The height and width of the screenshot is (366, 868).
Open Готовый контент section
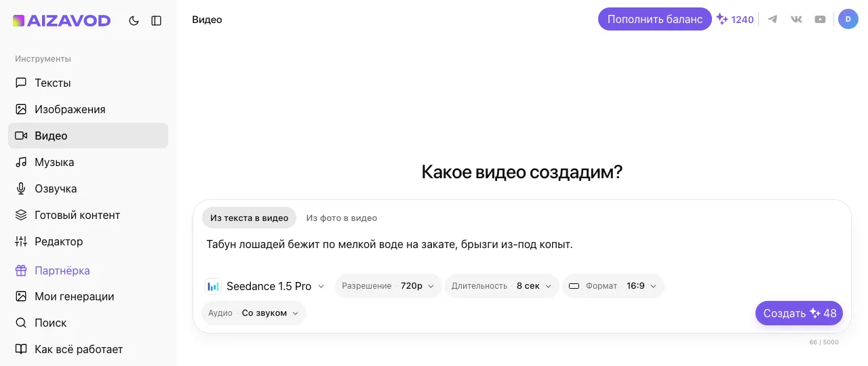click(88, 215)
